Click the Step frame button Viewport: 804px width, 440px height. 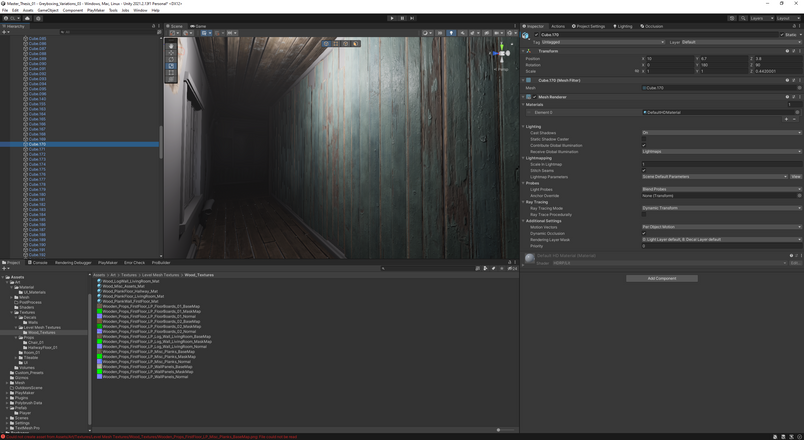click(x=412, y=18)
